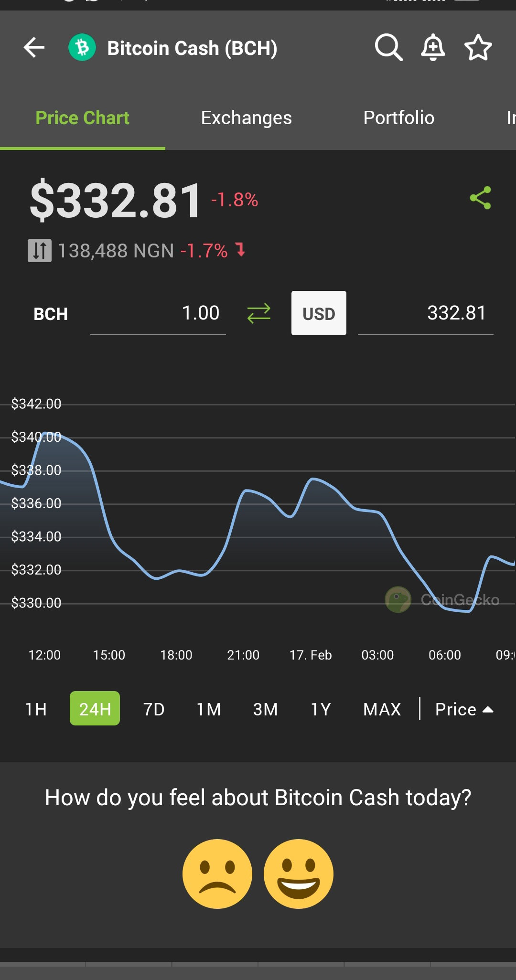Tap the 18:00 time axis label

coord(176,655)
